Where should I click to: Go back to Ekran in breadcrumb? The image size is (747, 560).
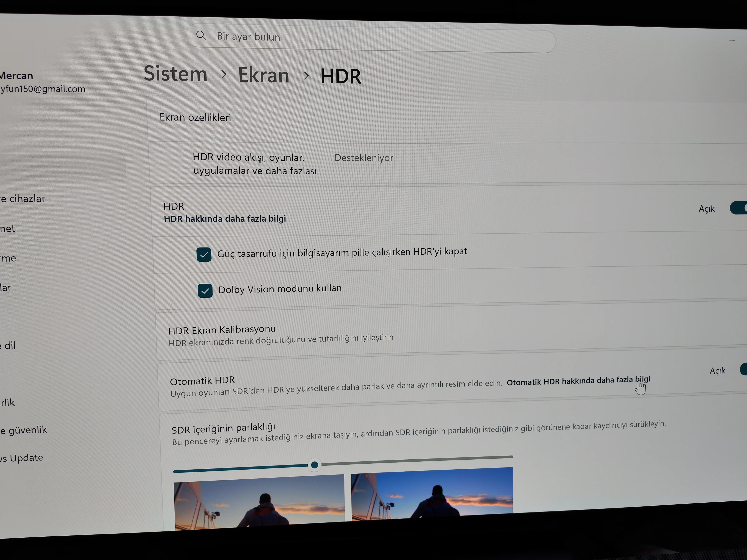pos(264,75)
